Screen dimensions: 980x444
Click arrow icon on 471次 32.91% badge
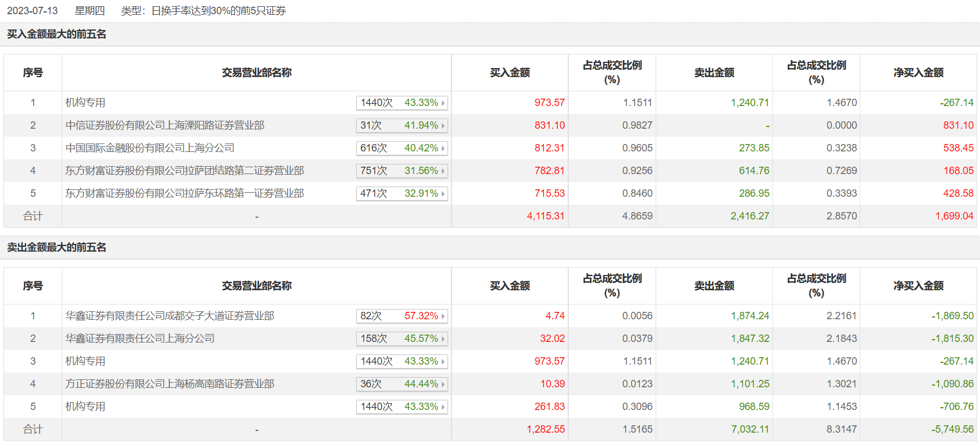coord(443,194)
